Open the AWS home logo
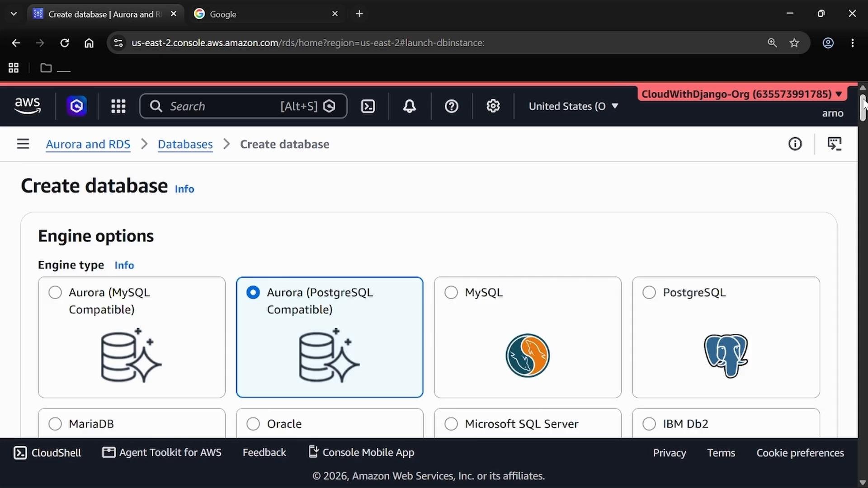 [x=28, y=106]
